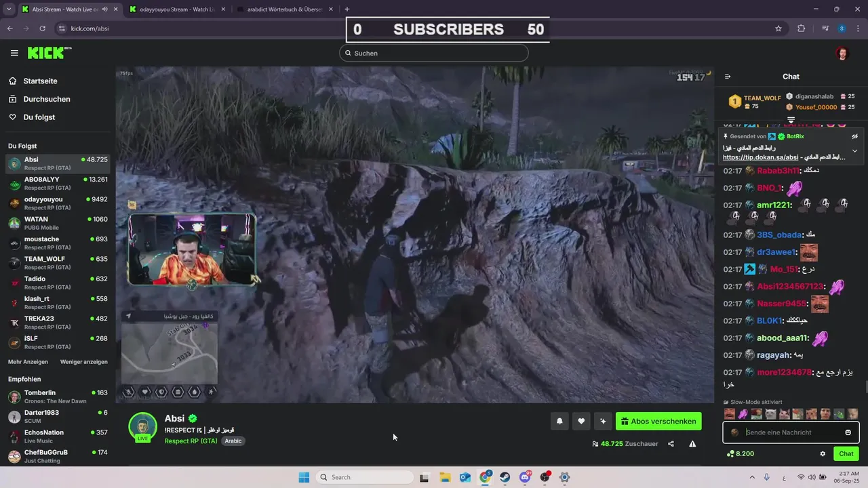This screenshot has height=488, width=868.
Task: Open user avatar menu on Kick header
Action: 842,54
